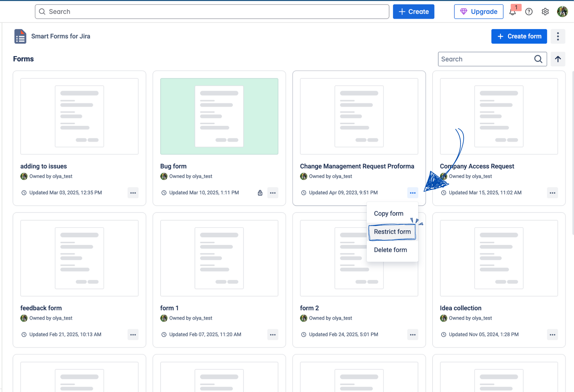Click the user profile avatar
574x392 pixels.
point(562,12)
